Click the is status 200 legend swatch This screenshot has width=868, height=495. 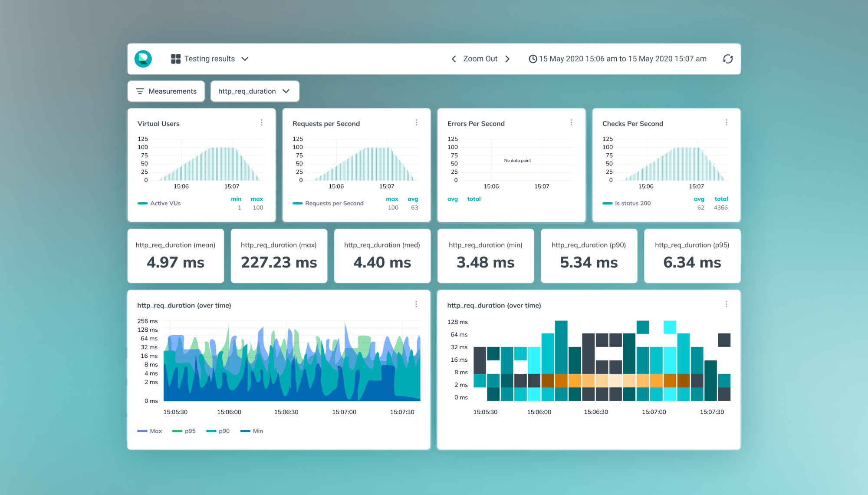[607, 203]
